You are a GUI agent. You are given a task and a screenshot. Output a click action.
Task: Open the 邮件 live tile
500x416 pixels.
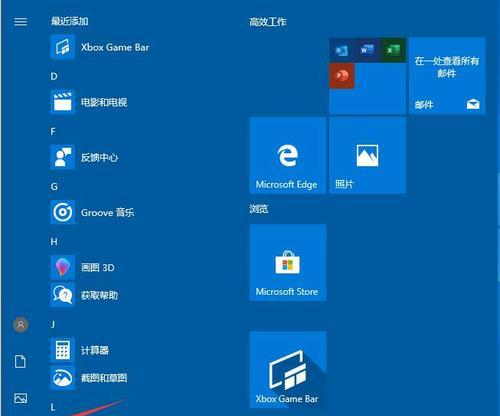click(x=447, y=76)
